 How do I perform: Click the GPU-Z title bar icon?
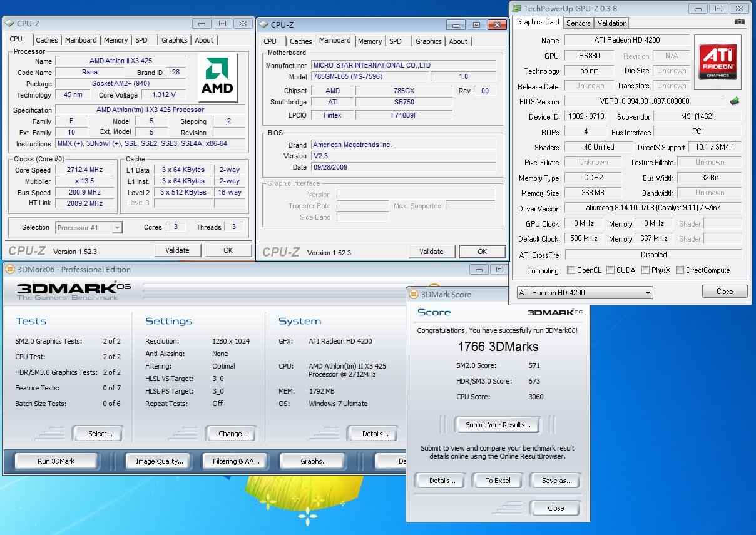[x=516, y=8]
